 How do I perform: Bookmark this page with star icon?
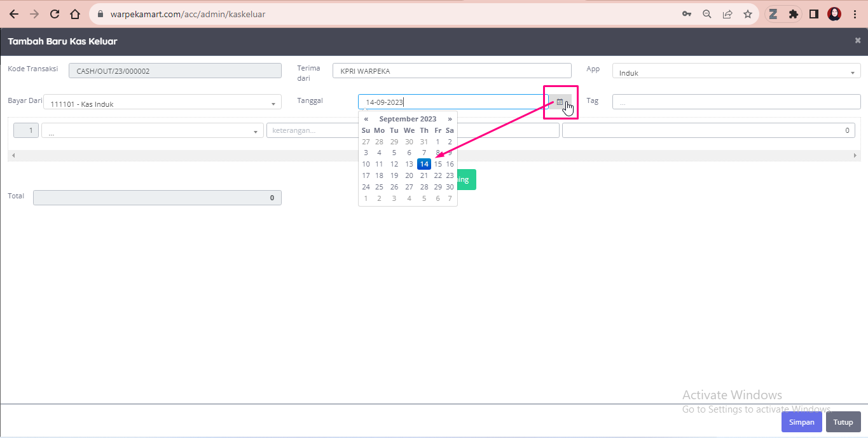(x=748, y=14)
